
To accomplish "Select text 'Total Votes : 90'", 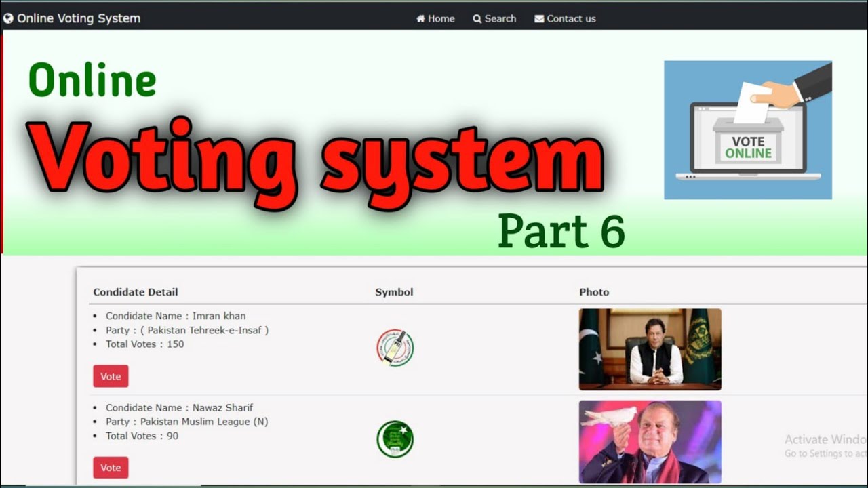I will click(x=142, y=436).
